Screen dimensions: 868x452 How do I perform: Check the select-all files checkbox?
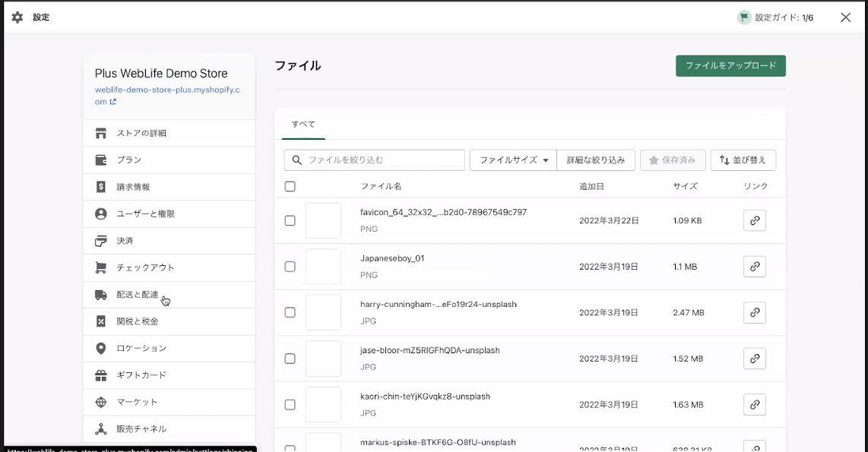click(x=290, y=185)
